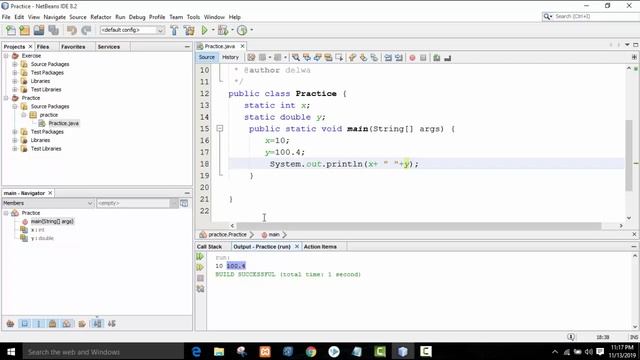Click the red Start Macro Recording icon
Image resolution: width=640 pixels, height=360 pixels.
coord(412,58)
